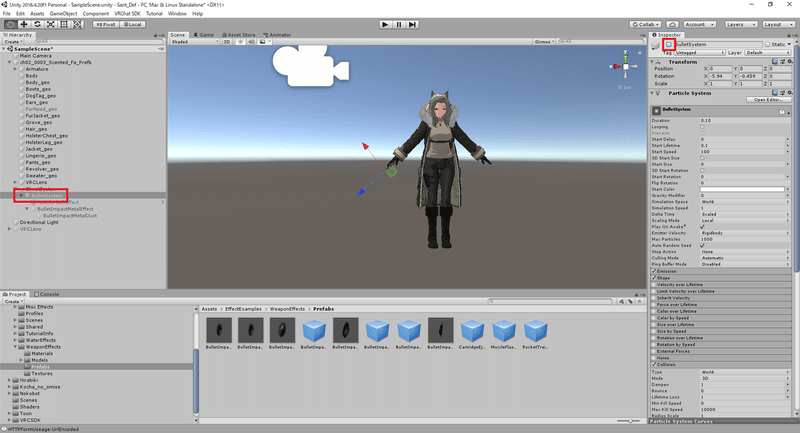800x433 pixels.
Task: Toggle scene effects image icon
Action: [263, 41]
